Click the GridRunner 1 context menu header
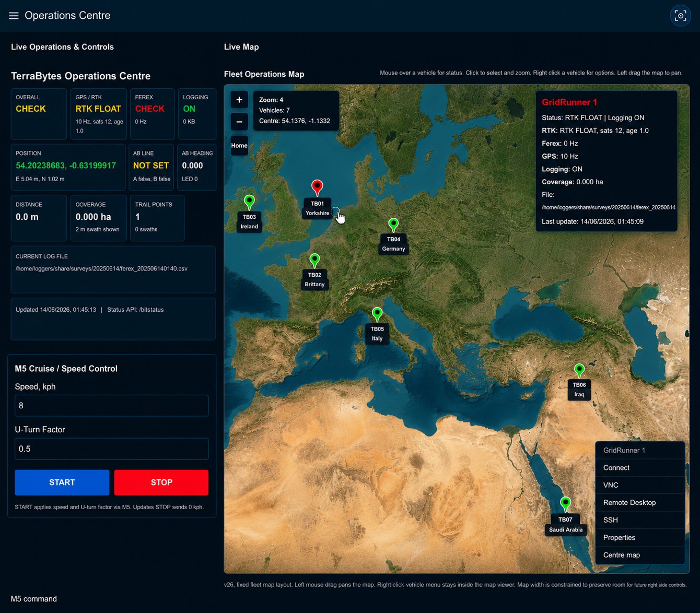The width and height of the screenshot is (700, 613). (640, 450)
